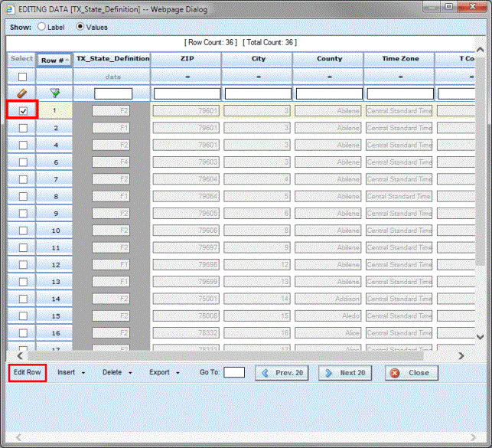Click the ZIP cell 78332 in row 16

186,333
